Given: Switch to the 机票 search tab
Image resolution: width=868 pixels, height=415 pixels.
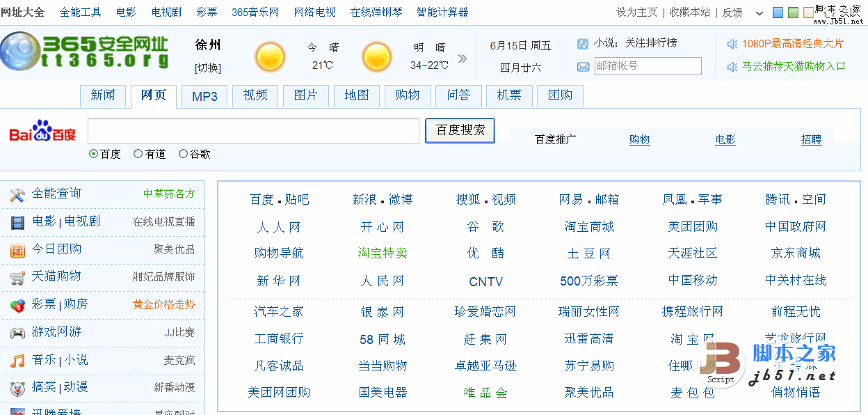Looking at the screenshot, I should click(x=509, y=96).
